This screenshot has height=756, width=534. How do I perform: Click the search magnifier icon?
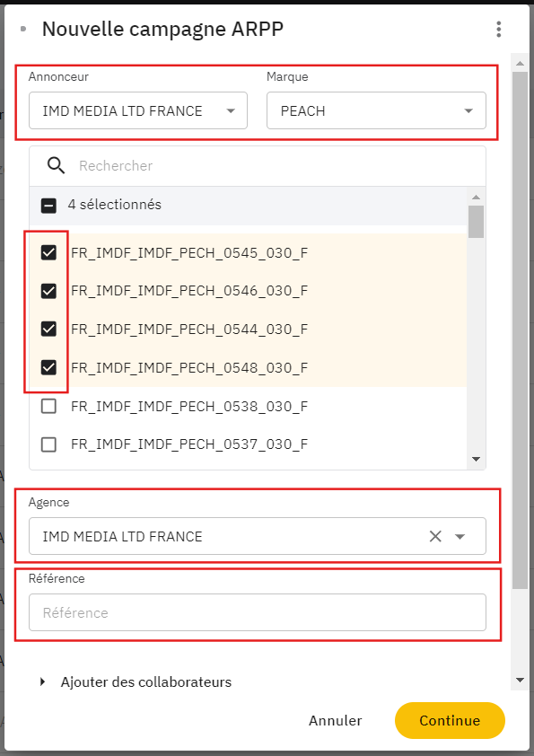tap(56, 166)
